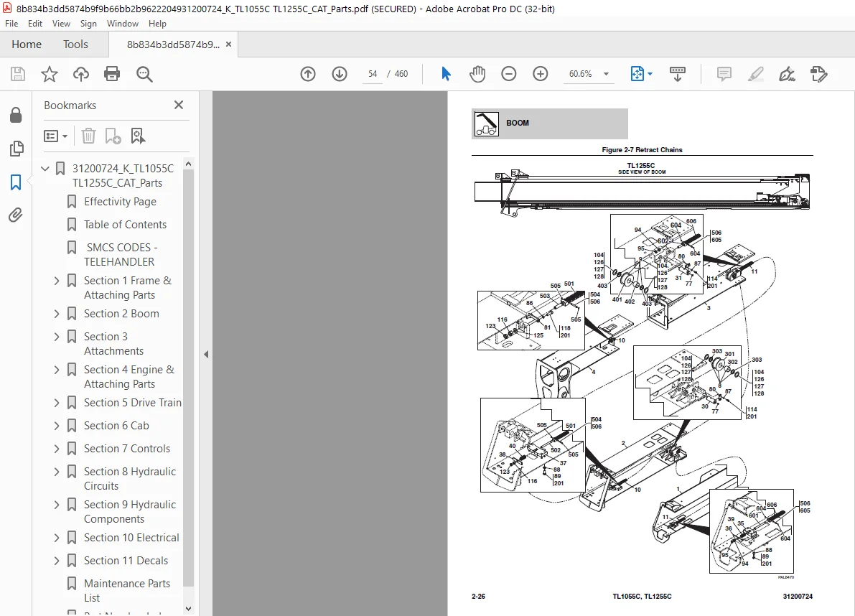This screenshot has height=616, width=855.
Task: Click find current bookmark icon
Action: 138,136
